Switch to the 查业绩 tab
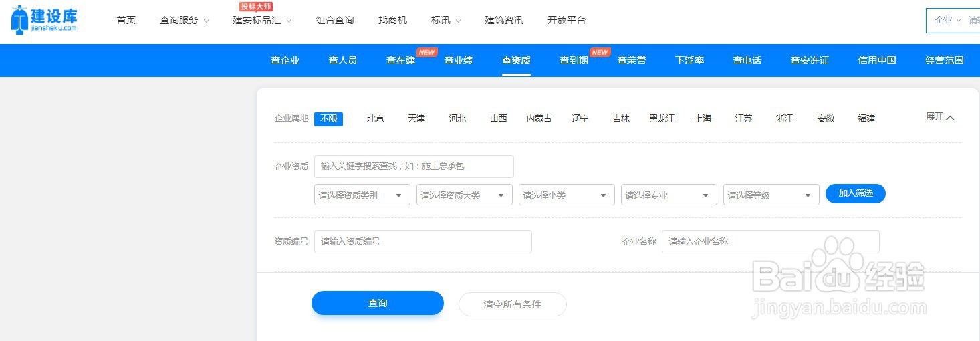The width and height of the screenshot is (980, 341). [x=458, y=60]
